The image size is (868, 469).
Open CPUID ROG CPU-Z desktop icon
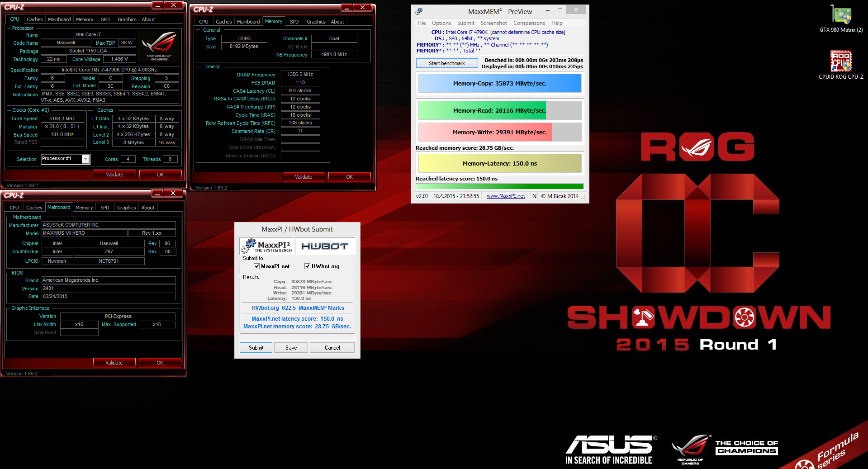coord(841,65)
